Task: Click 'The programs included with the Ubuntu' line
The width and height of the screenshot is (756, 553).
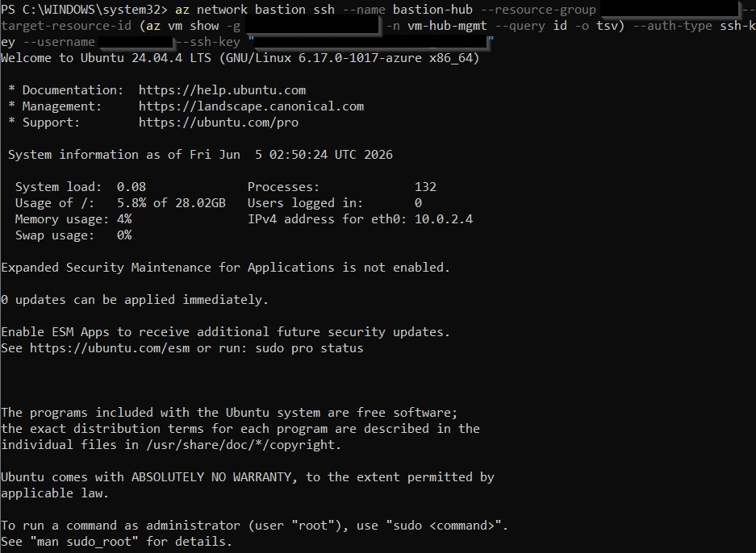Action: pos(229,413)
